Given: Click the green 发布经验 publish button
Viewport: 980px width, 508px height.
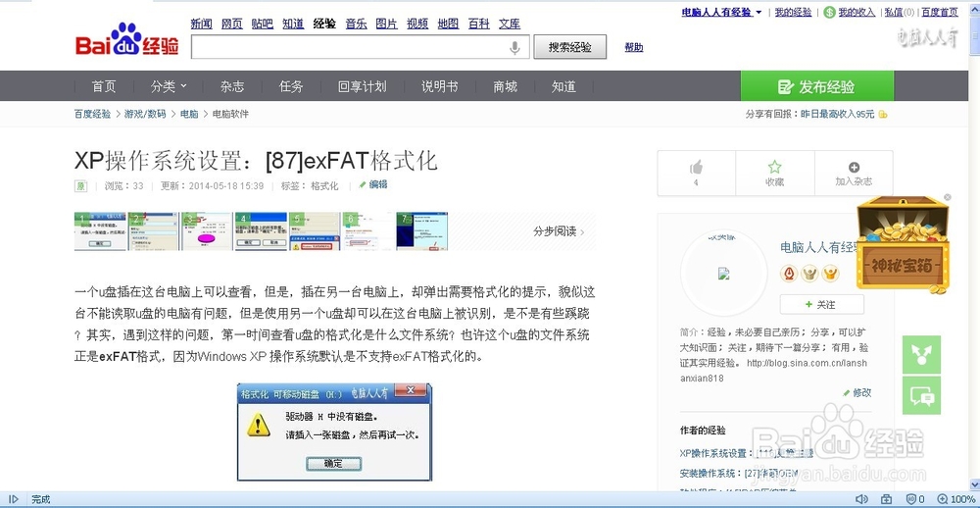Looking at the screenshot, I should tap(817, 86).
